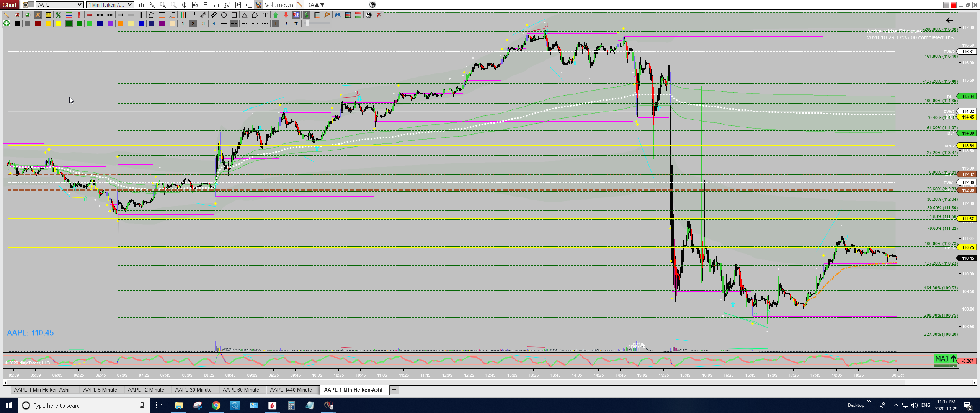Choose the solid line style
Viewport: 980px width, 413px height.
[224, 23]
